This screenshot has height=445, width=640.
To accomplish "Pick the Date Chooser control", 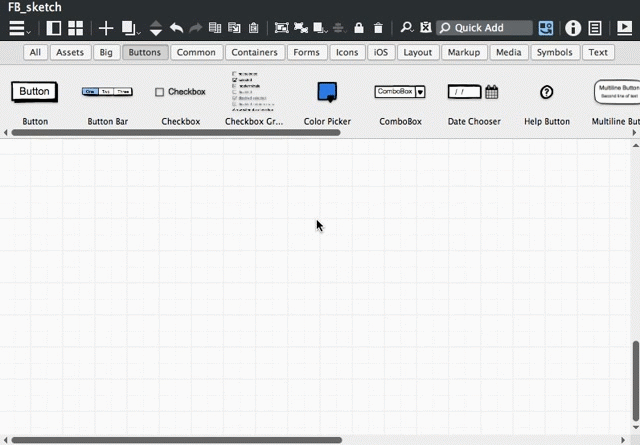I will (473, 92).
